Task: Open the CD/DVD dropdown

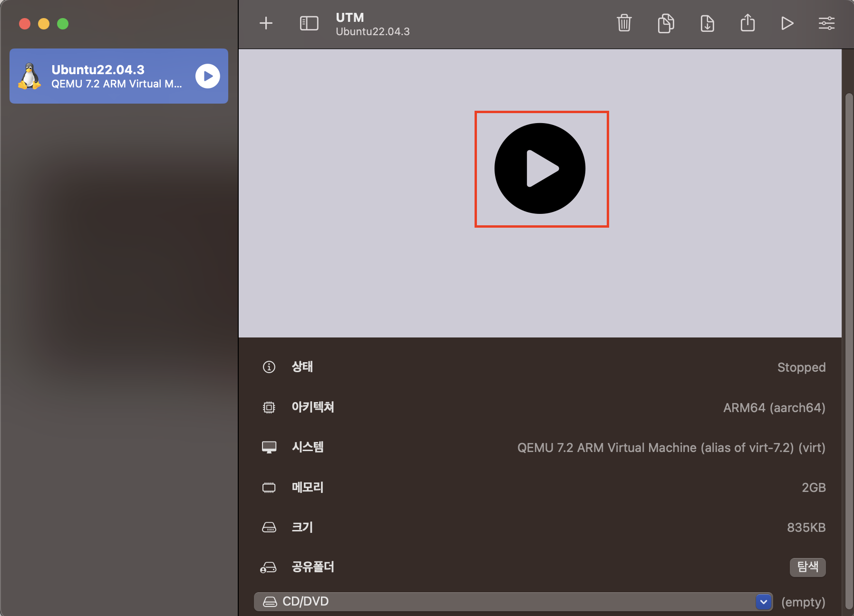Action: click(x=514, y=602)
